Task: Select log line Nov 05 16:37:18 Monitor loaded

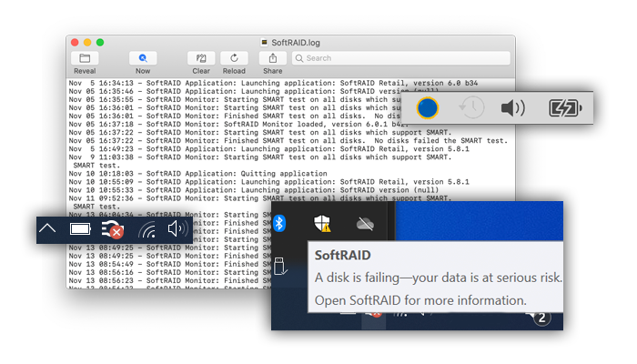Action: coord(238,124)
